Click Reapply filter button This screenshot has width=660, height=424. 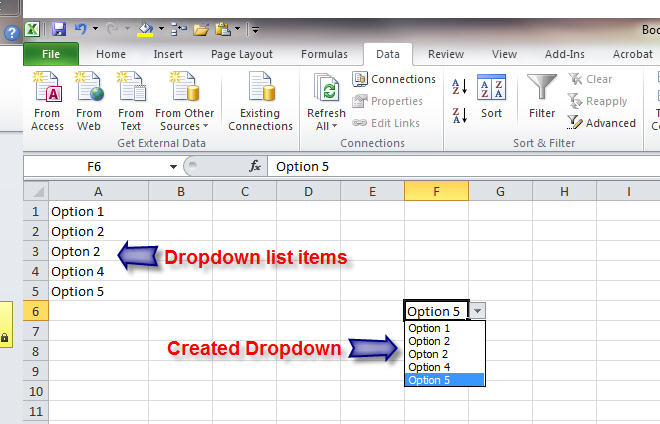597,101
